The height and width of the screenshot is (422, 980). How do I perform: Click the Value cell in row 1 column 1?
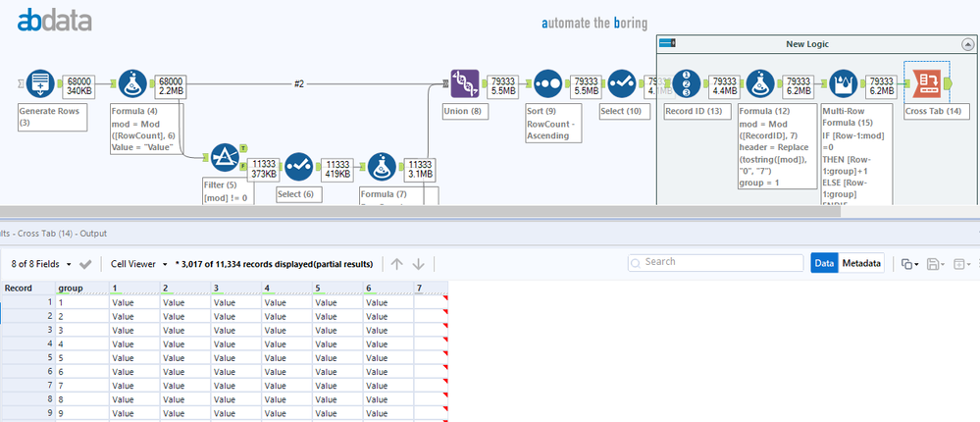tap(134, 302)
